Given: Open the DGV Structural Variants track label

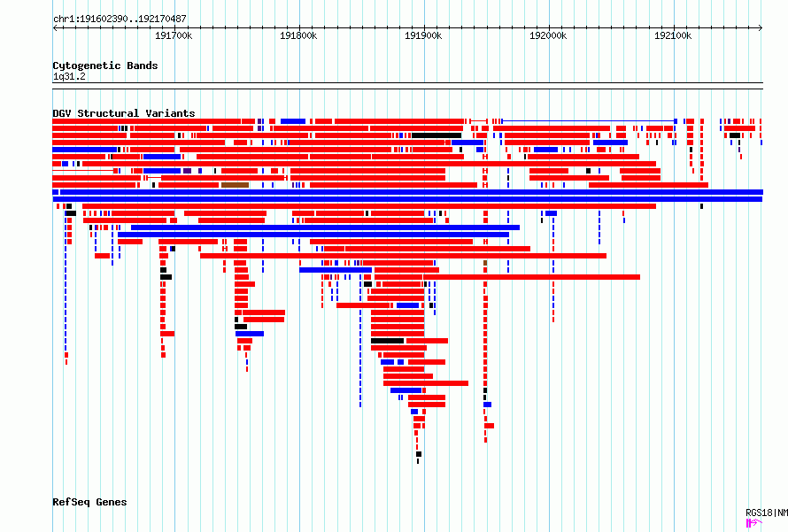Looking at the screenshot, I should click(x=124, y=113).
